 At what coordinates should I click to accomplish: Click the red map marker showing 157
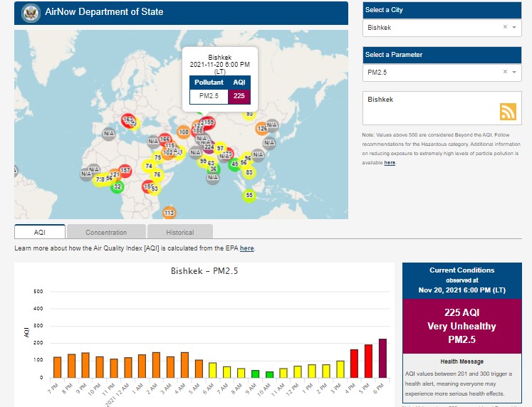point(125,171)
